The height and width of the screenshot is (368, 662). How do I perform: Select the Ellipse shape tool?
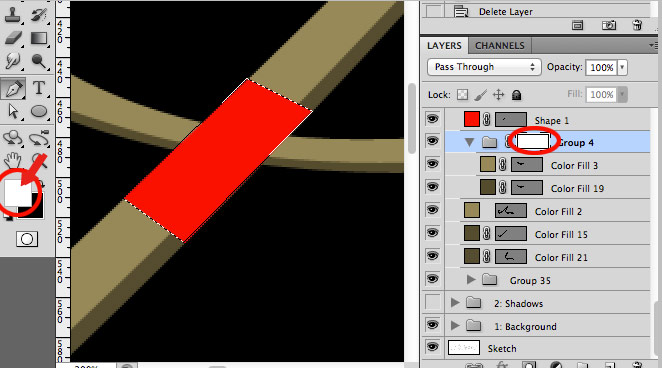(x=39, y=111)
